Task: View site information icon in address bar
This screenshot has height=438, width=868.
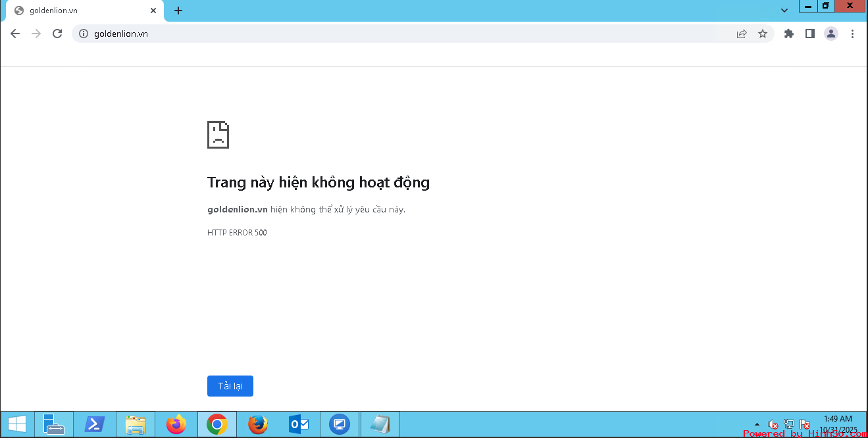Action: (x=84, y=34)
